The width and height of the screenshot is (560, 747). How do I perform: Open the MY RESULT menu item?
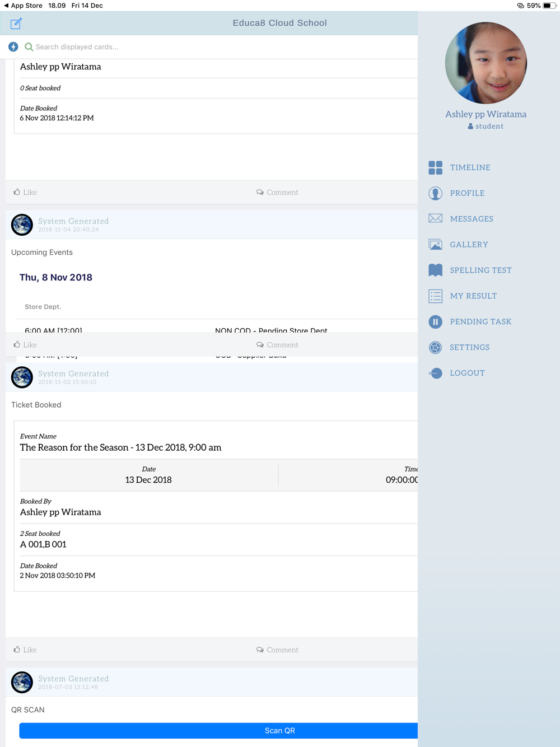[x=473, y=296]
